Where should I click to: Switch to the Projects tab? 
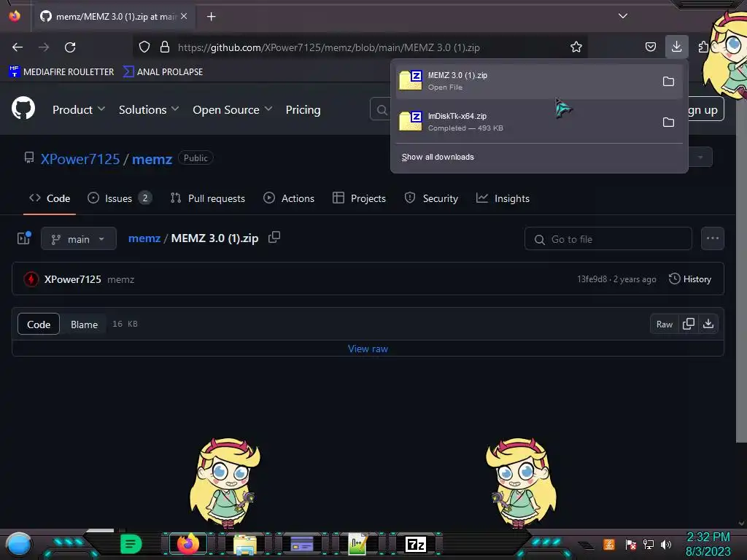click(359, 198)
